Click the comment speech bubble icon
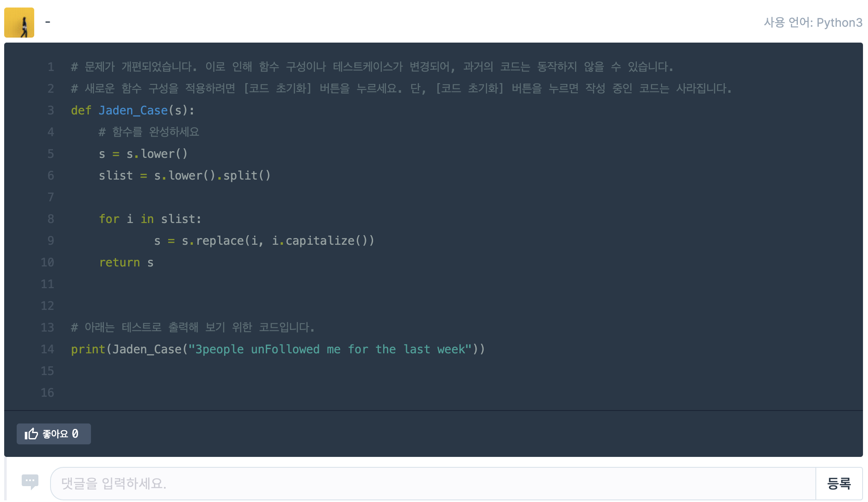Viewport: 868px width, 502px height. pos(30,482)
